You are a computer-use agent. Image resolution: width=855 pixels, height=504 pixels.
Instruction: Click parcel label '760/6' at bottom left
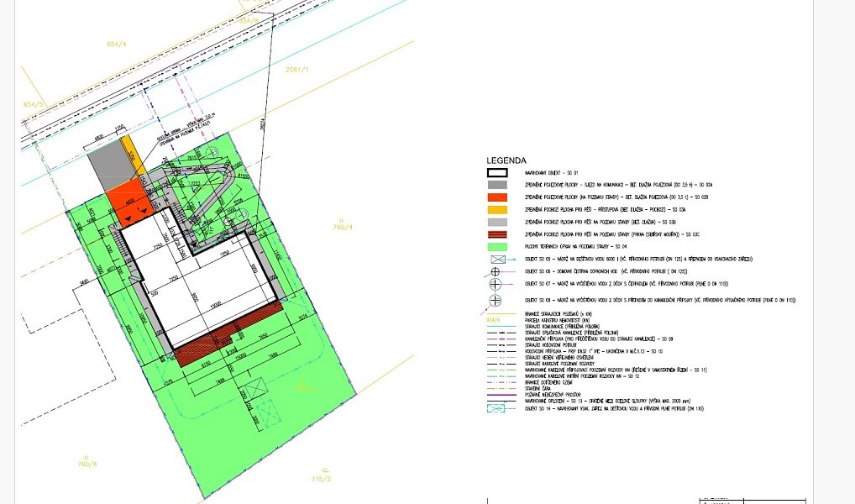pos(87,465)
